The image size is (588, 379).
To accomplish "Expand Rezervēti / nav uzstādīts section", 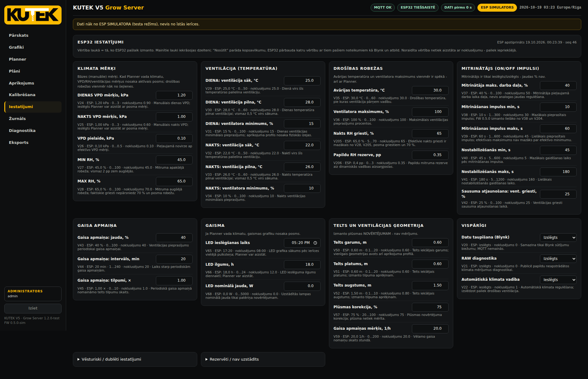I will tap(263, 359).
